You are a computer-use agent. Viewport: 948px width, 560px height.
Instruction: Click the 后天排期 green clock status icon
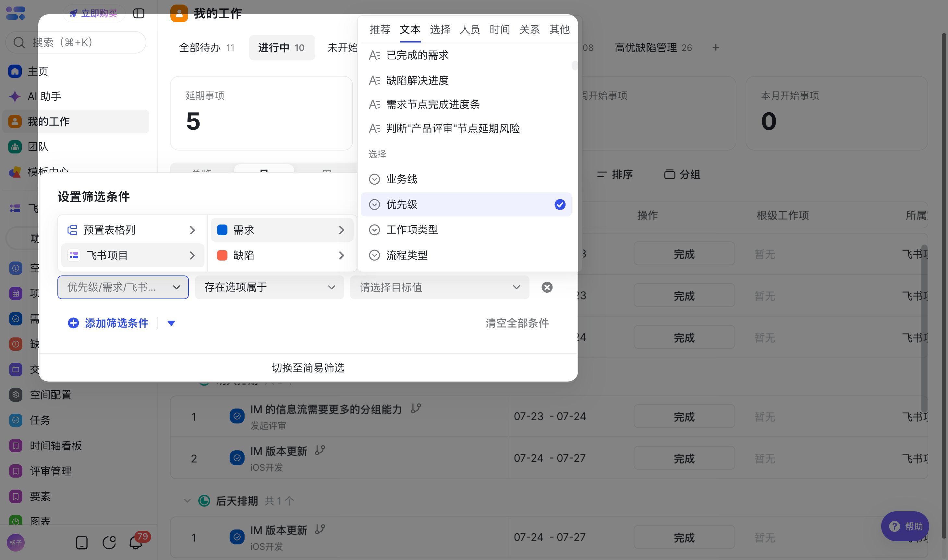point(204,501)
